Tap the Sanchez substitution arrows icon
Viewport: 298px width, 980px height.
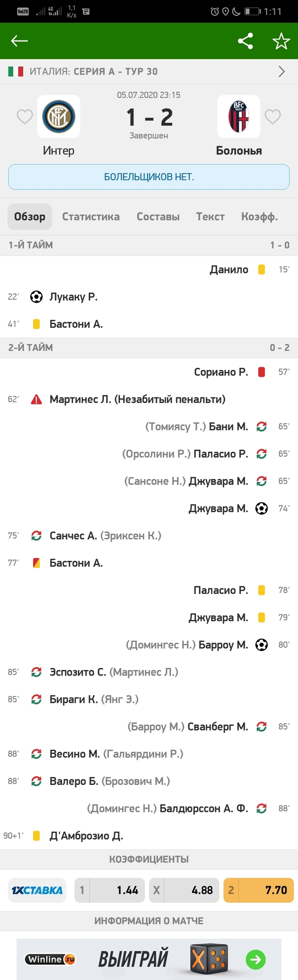[x=37, y=536]
